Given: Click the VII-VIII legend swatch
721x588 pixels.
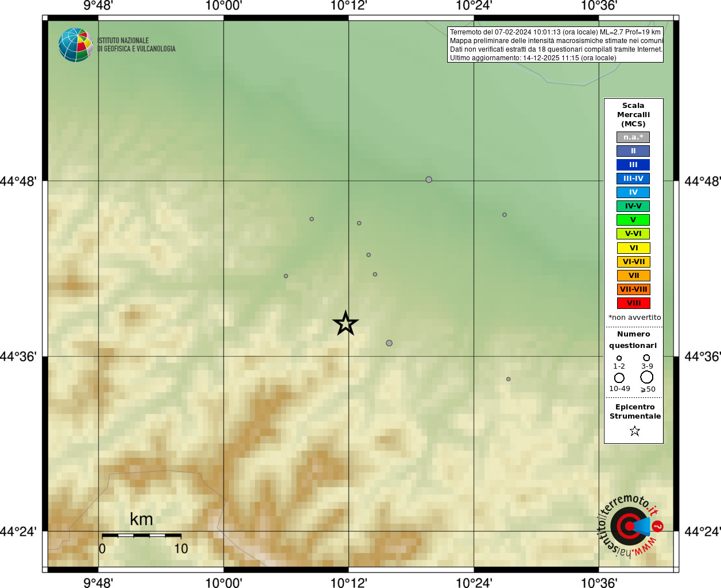Looking at the screenshot, I should tap(633, 289).
